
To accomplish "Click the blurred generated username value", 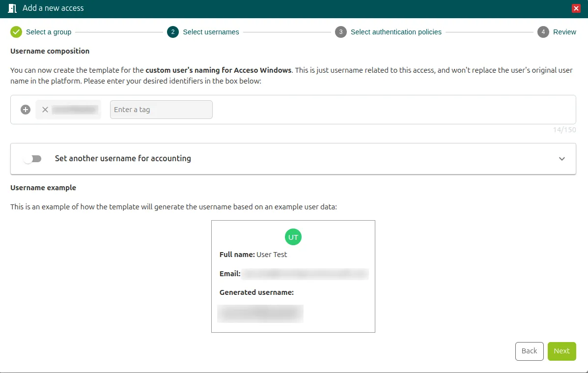I will 260,314.
